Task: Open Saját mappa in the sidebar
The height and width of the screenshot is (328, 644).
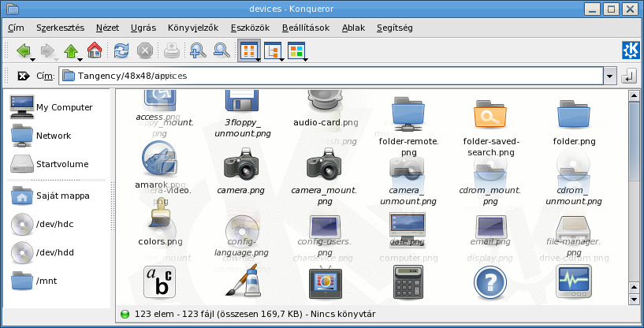Action: 50,196
